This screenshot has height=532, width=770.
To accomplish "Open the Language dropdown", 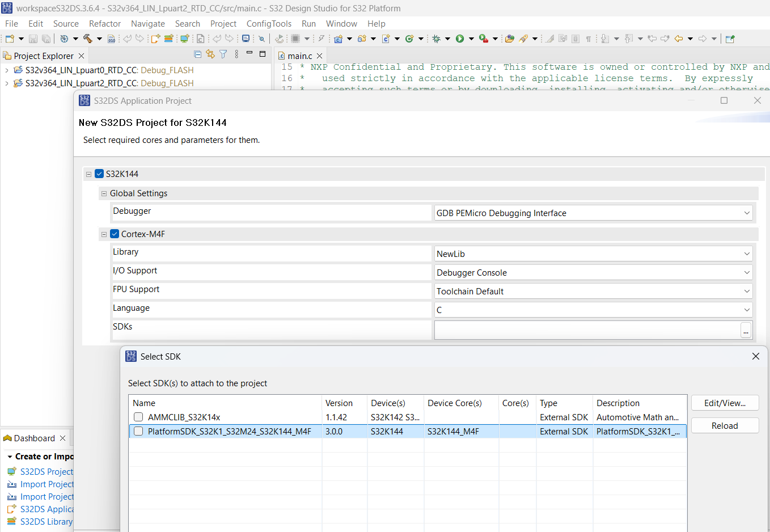I will 594,310.
